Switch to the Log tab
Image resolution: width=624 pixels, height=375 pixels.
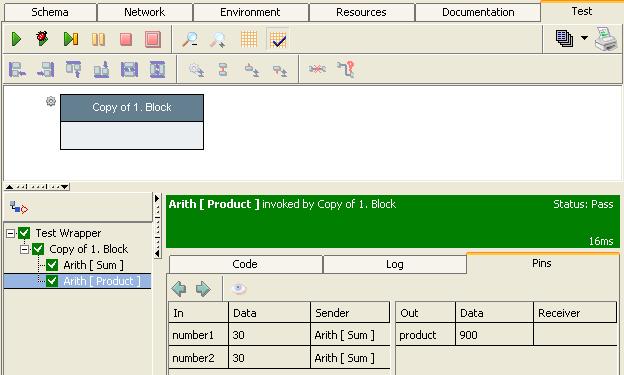click(394, 264)
